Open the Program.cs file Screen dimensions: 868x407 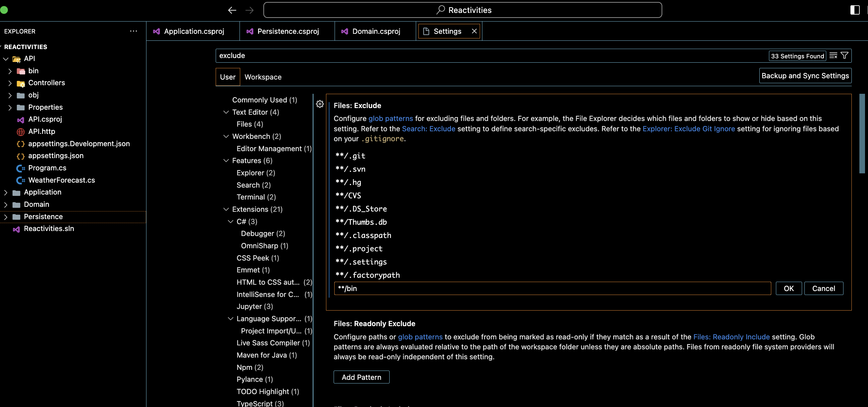coord(47,168)
